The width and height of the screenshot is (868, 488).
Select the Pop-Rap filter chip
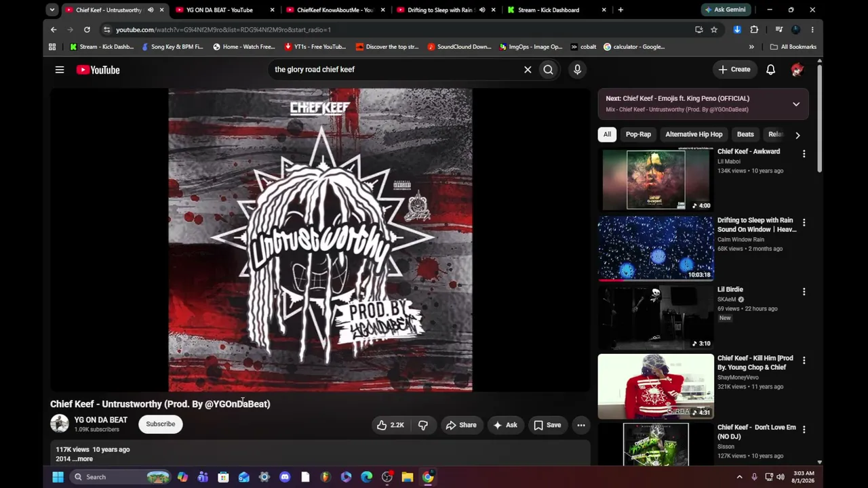coord(638,134)
